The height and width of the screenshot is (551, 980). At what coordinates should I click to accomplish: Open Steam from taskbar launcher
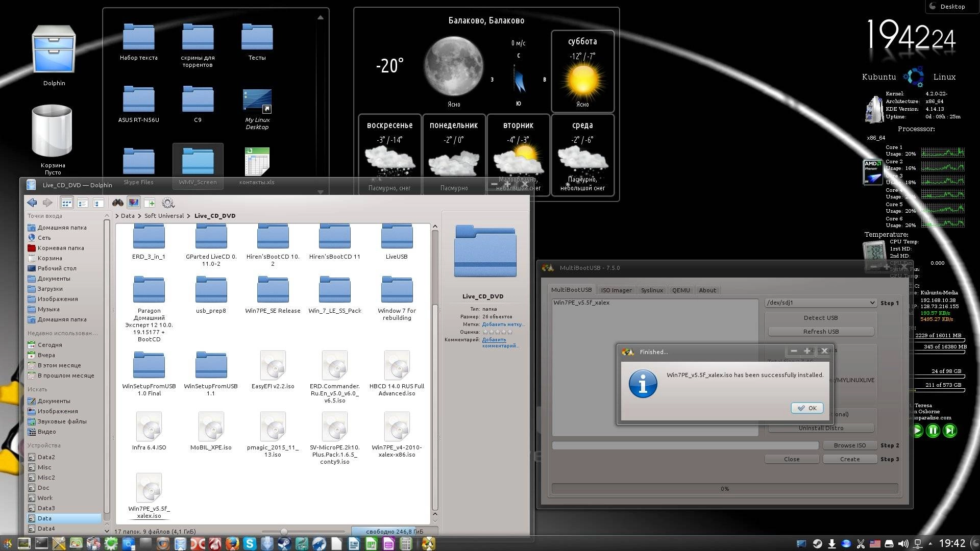tap(284, 544)
